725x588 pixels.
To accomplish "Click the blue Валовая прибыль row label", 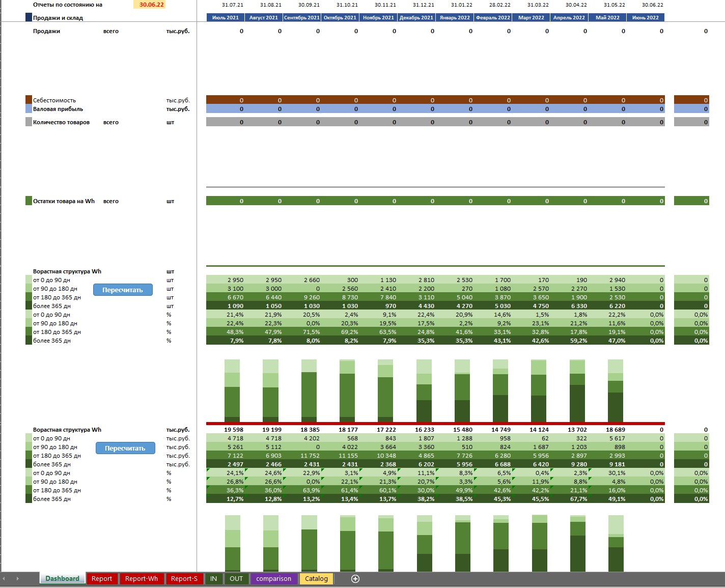I will coord(58,109).
